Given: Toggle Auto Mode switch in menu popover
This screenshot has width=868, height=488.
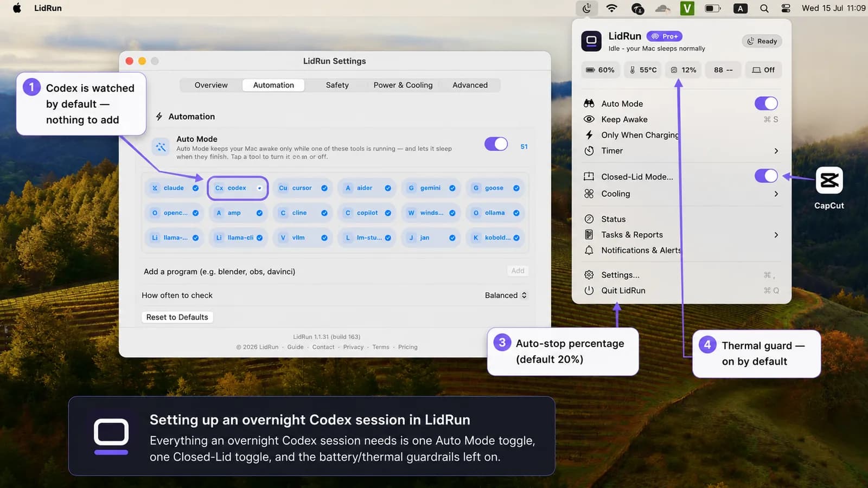Looking at the screenshot, I should point(766,103).
